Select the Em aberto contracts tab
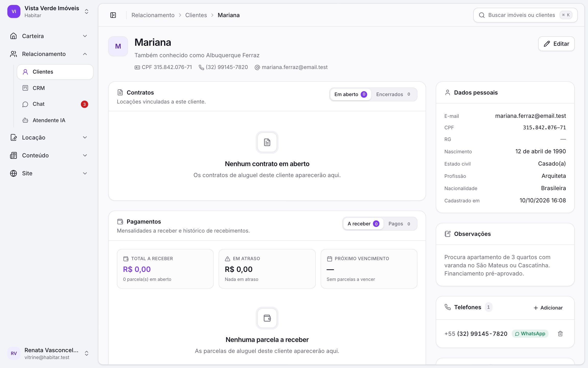 (350, 94)
